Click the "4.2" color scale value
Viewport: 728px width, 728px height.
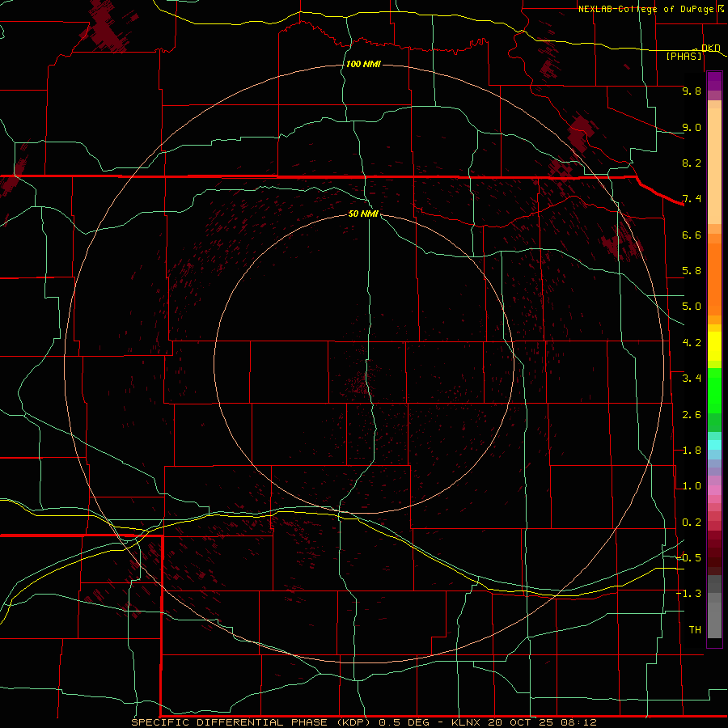[x=692, y=343]
